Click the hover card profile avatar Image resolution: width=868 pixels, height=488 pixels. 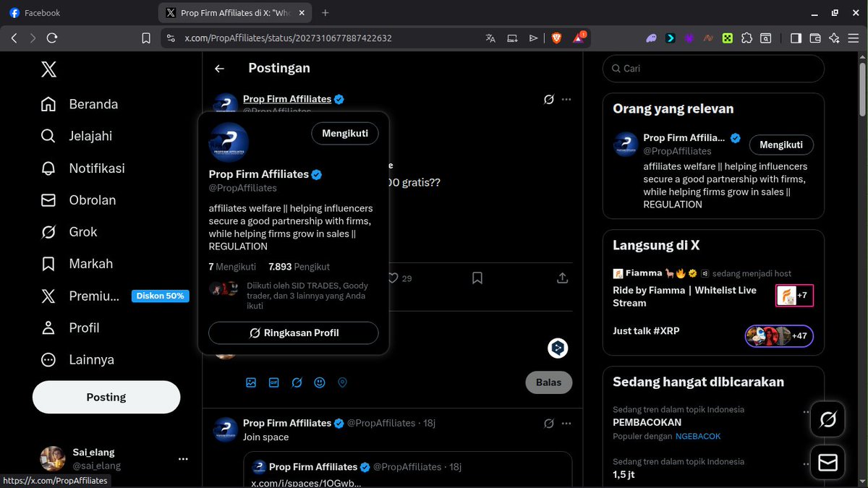pyautogui.click(x=229, y=142)
